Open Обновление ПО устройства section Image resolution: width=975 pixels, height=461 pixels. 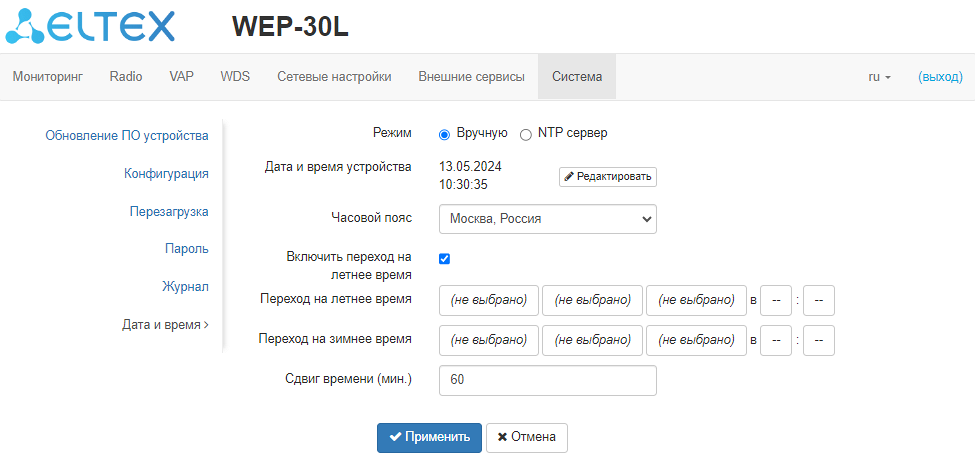(127, 135)
